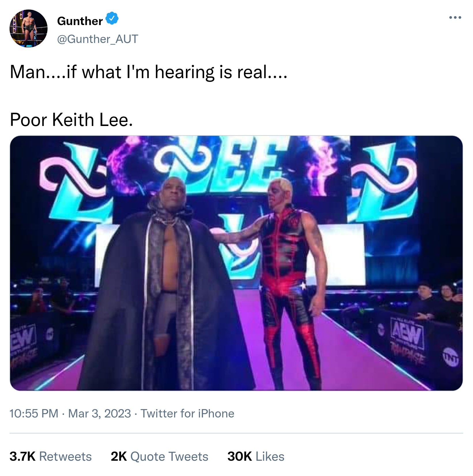The height and width of the screenshot is (476, 473).
Task: Click the Mar 3, 2023 date
Action: pyautogui.click(x=99, y=413)
